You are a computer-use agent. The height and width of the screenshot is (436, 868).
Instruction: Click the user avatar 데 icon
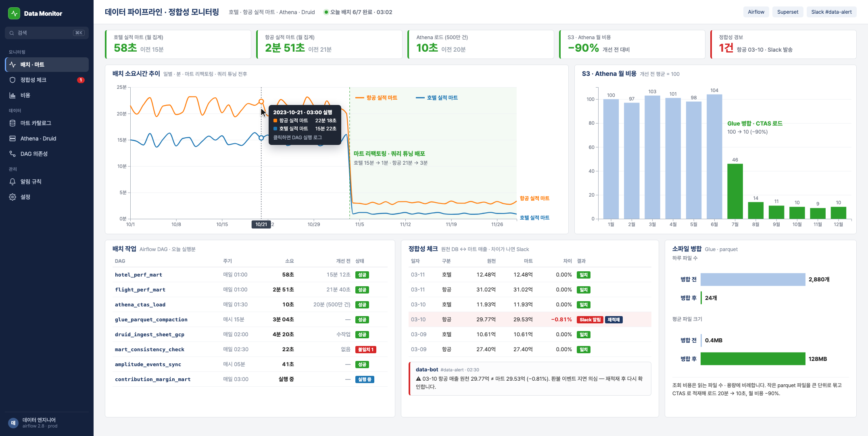[x=13, y=423]
